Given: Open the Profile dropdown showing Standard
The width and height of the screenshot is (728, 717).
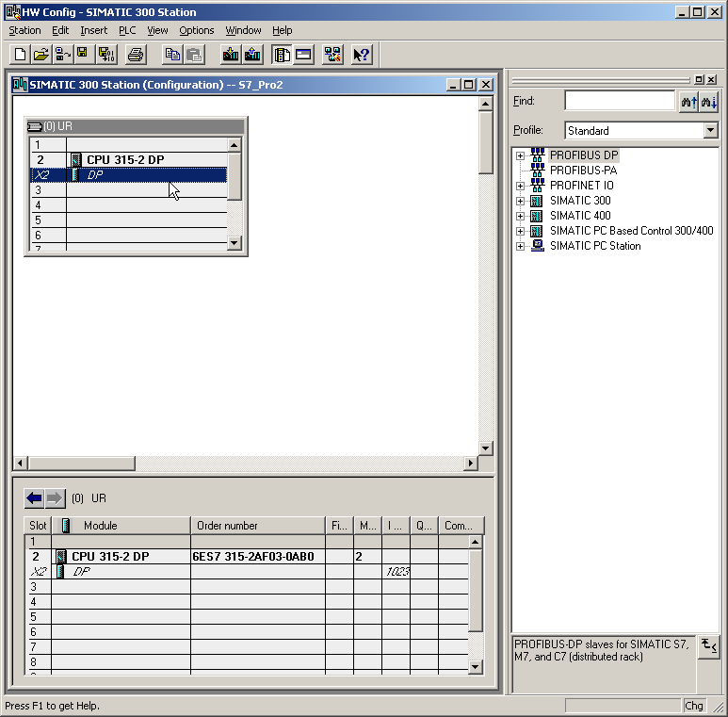Looking at the screenshot, I should (710, 130).
